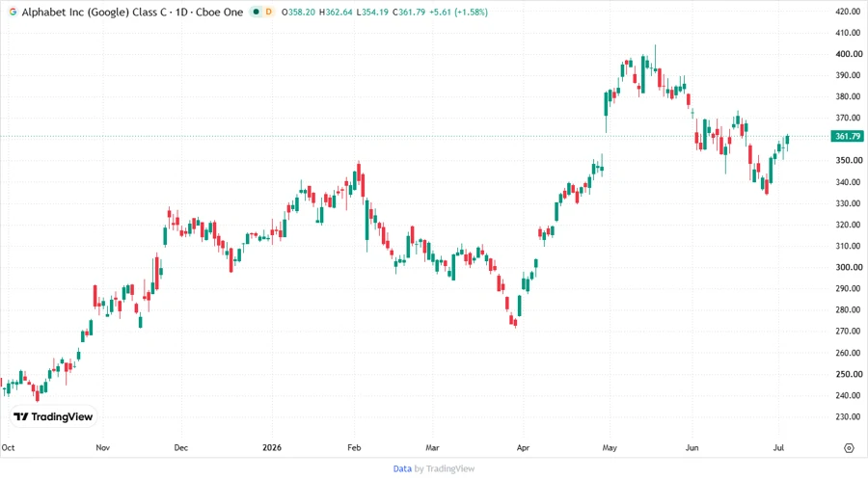Image resolution: width=868 pixels, height=480 pixels.
Task: Open chart settings gear icon
Action: tap(849, 448)
